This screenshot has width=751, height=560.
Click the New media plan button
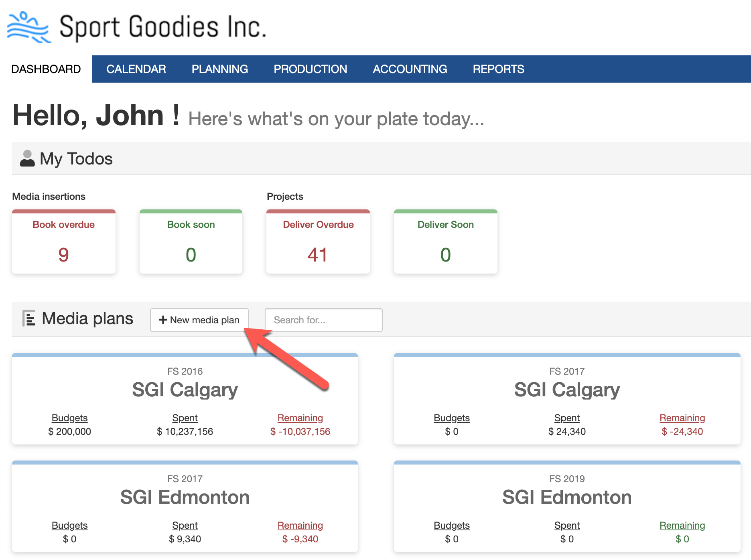click(199, 320)
